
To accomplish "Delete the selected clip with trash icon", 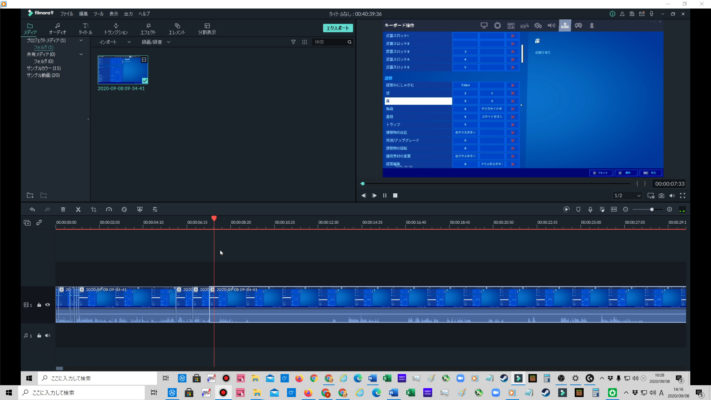I will (x=63, y=210).
